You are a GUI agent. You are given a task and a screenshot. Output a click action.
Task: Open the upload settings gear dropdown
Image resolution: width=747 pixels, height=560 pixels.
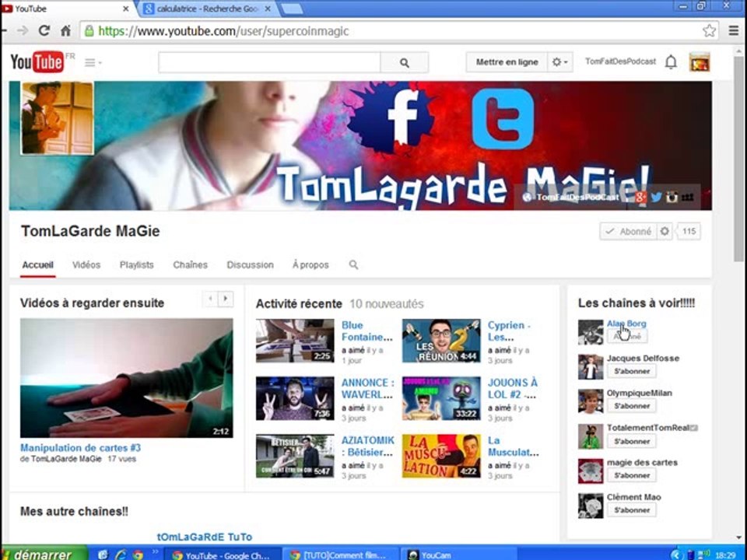coord(559,62)
